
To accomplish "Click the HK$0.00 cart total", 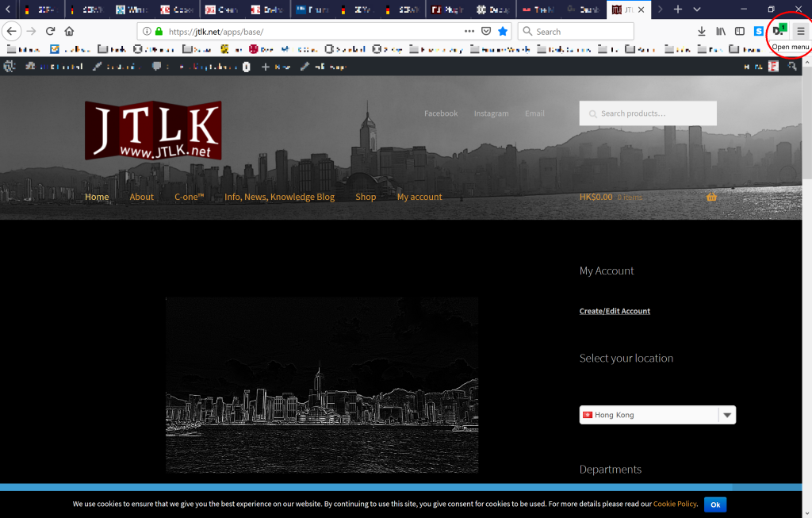I will tap(596, 197).
